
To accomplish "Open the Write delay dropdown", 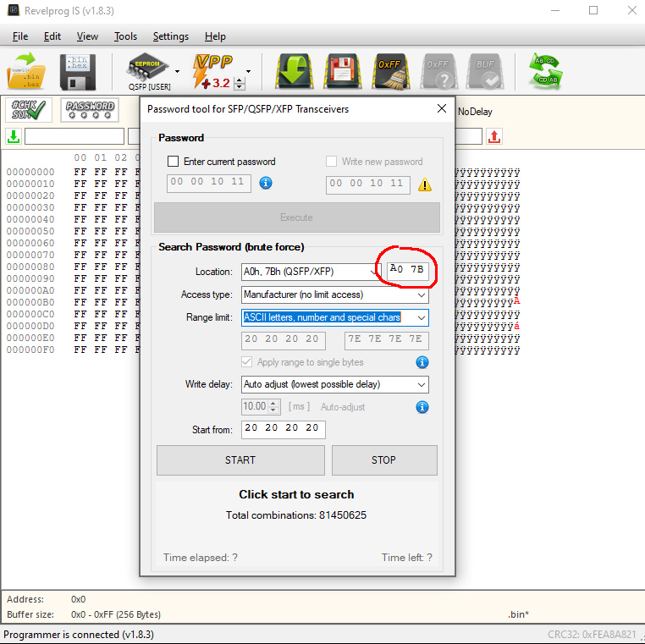I will 335,384.
